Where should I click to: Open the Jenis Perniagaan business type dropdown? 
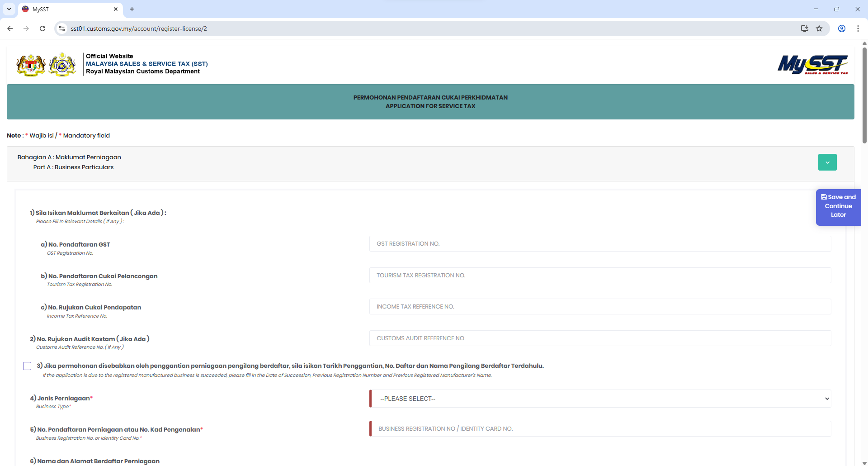[x=600, y=399]
